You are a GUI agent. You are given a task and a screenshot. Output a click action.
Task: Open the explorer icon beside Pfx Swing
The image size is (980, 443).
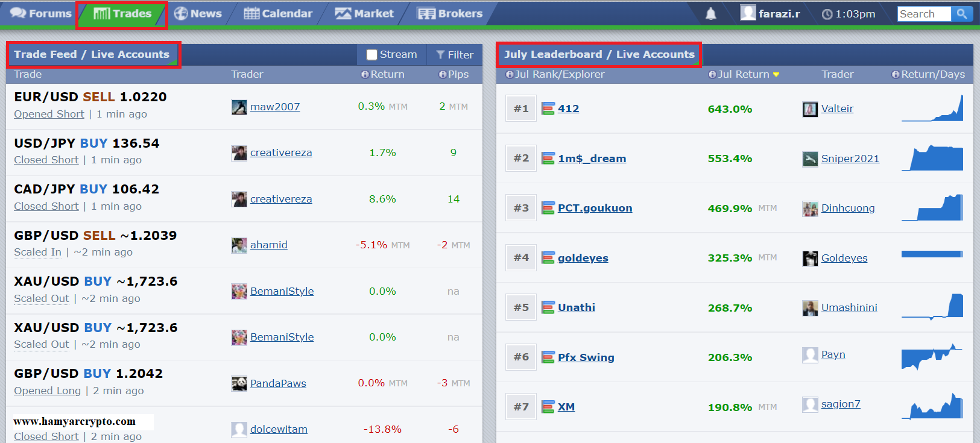pyautogui.click(x=548, y=357)
